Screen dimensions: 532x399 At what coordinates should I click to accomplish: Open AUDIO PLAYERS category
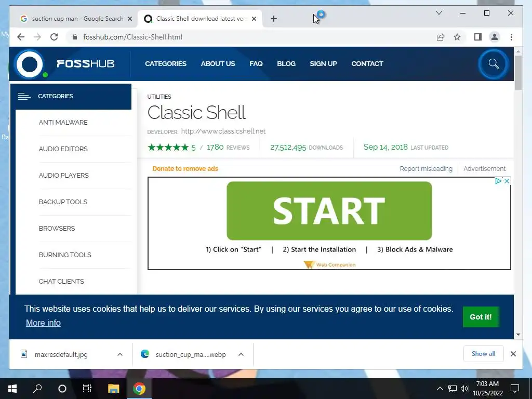64,176
